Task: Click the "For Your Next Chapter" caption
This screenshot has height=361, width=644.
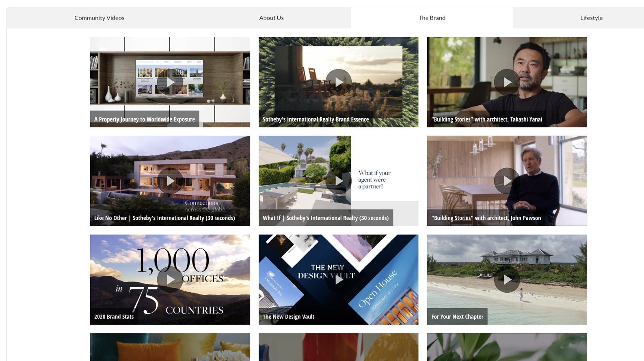Action: tap(457, 317)
